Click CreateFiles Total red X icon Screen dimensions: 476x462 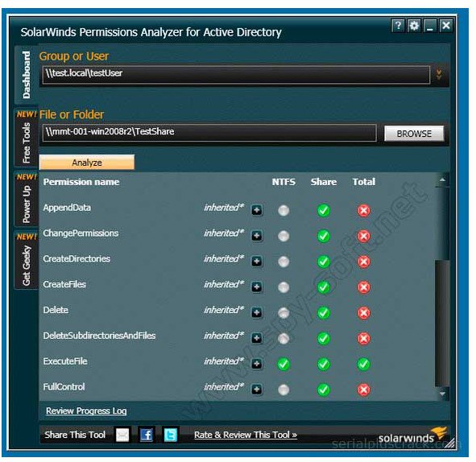click(364, 287)
